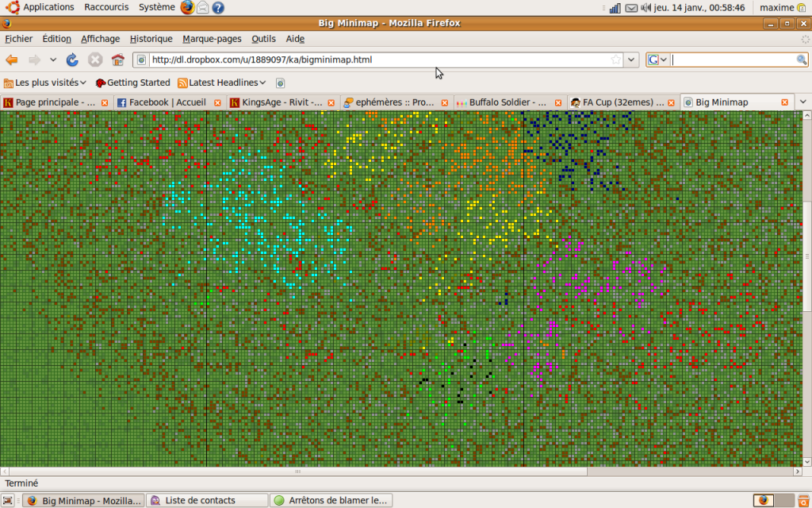The width and height of the screenshot is (812, 508).
Task: Open the Fichier menu
Action: pos(19,39)
